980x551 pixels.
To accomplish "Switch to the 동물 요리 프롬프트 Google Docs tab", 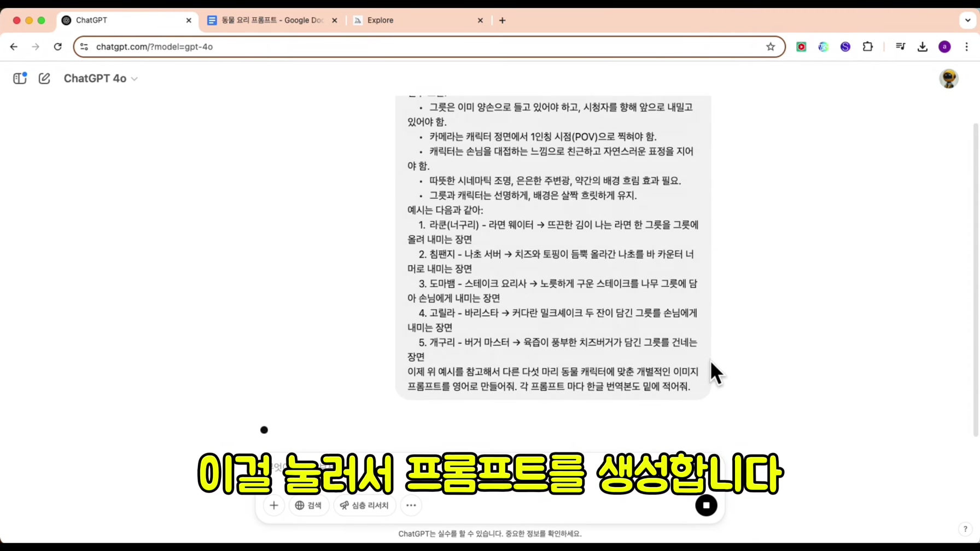I will (272, 20).
